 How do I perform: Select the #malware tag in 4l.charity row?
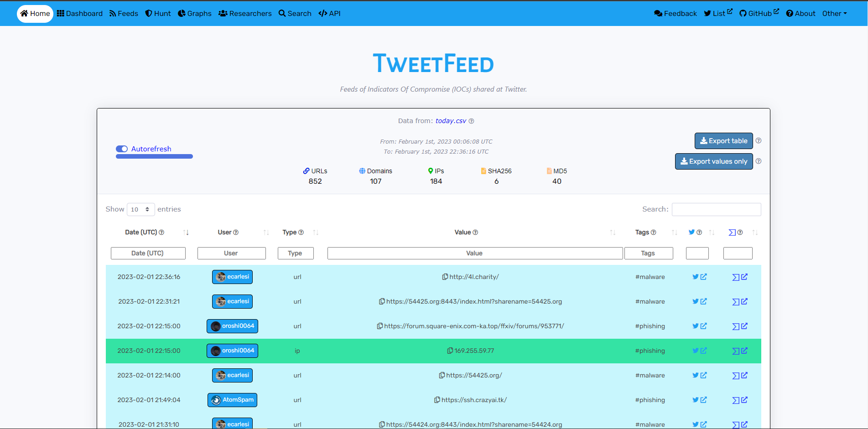(x=650, y=277)
